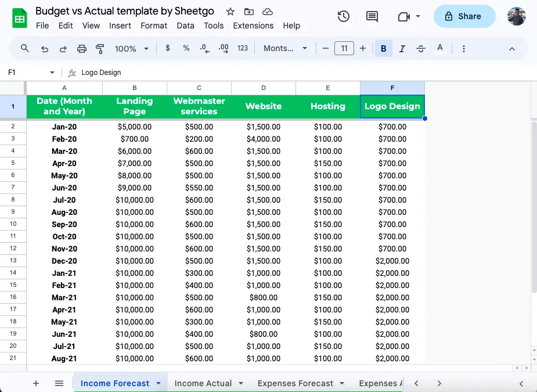Toggle strikethrough formatting
This screenshot has height=392, width=537.
[421, 49]
